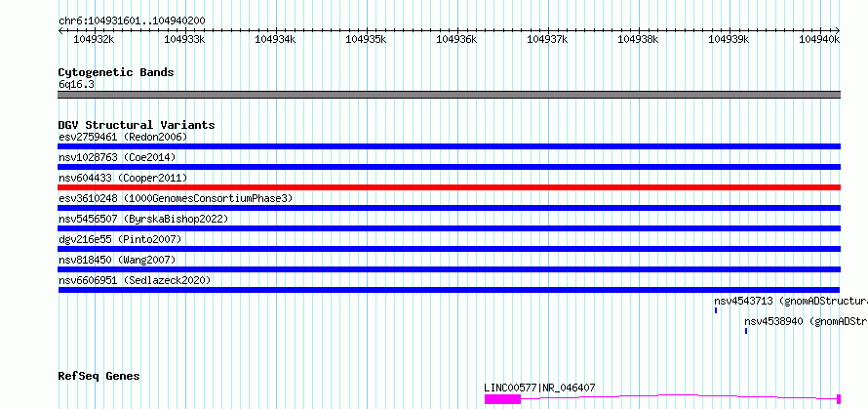Click the 104936k ruler position
This screenshot has height=409, width=868.
tap(456, 39)
